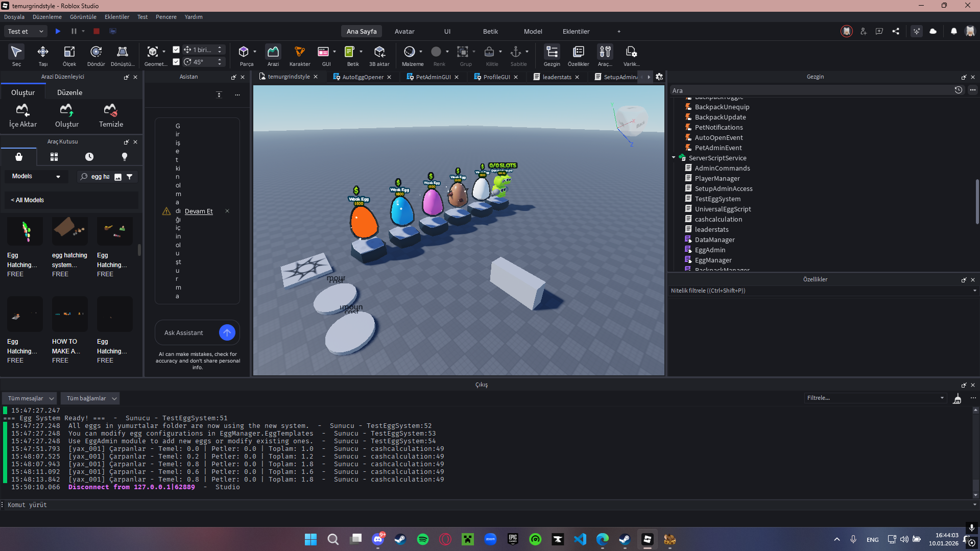
Task: Select EggManager module in Explorer
Action: pyautogui.click(x=713, y=260)
